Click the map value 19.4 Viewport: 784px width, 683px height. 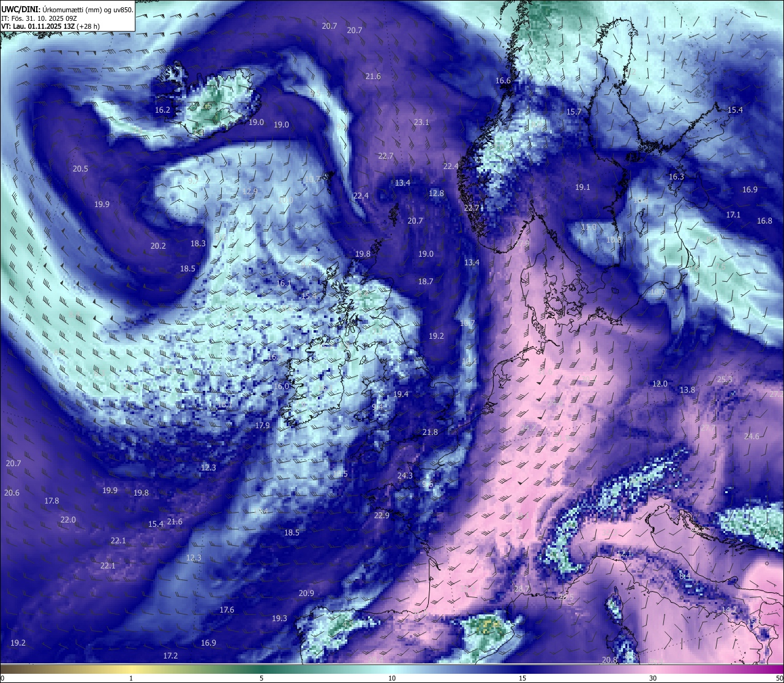pyautogui.click(x=401, y=394)
